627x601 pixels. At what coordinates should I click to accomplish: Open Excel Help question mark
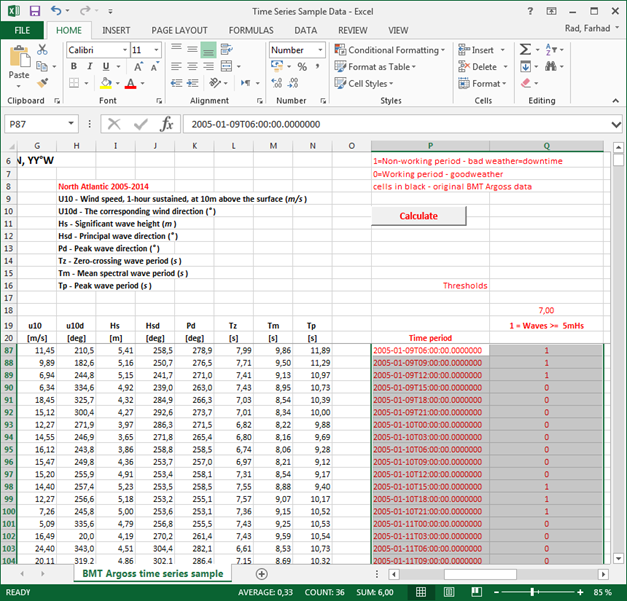[530, 11]
